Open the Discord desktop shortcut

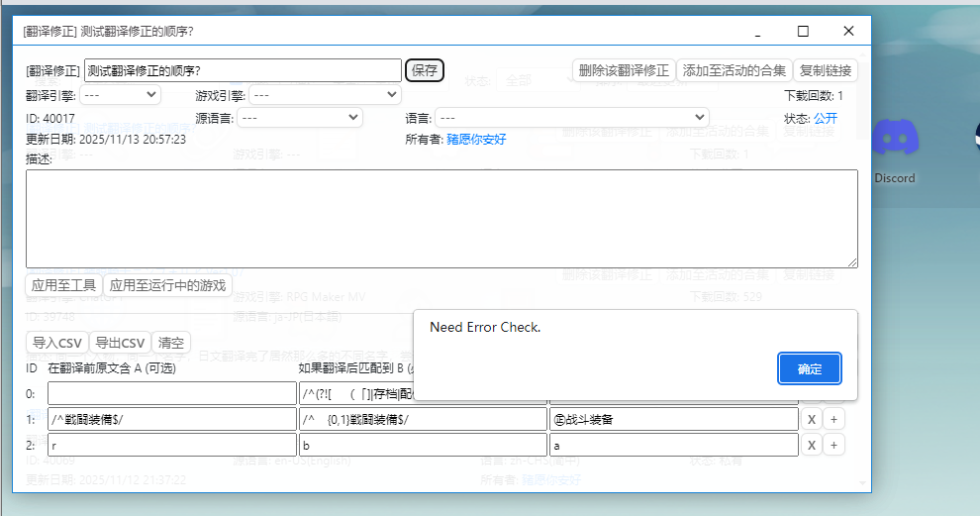(895, 149)
